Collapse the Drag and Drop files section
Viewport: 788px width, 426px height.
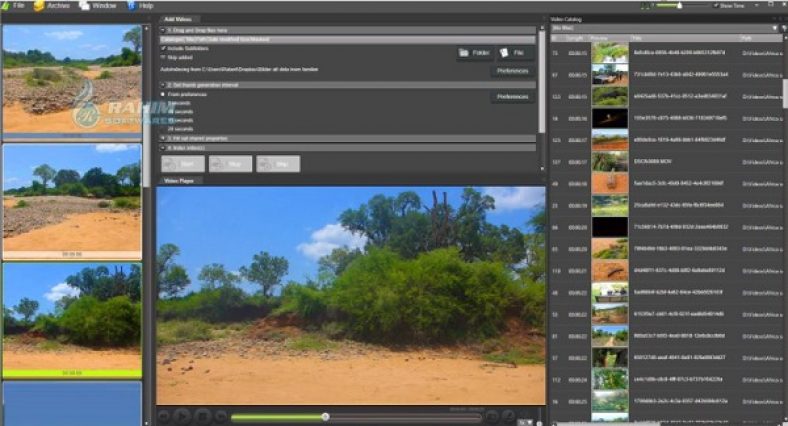163,30
